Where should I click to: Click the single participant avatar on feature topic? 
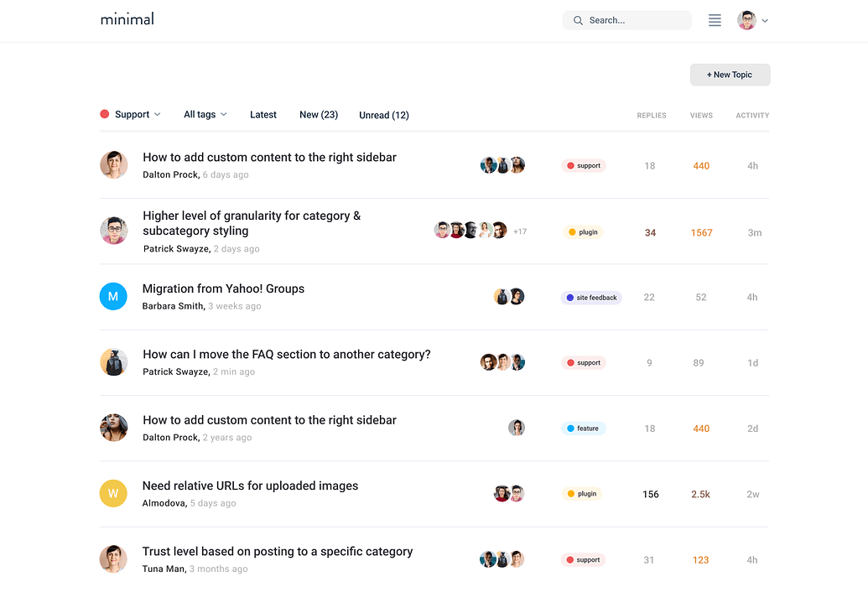point(517,428)
